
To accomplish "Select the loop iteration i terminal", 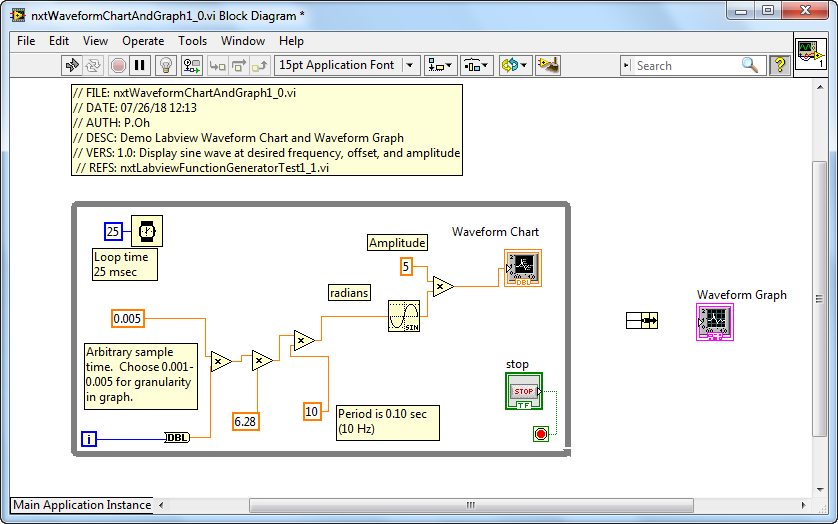I will tap(89, 440).
